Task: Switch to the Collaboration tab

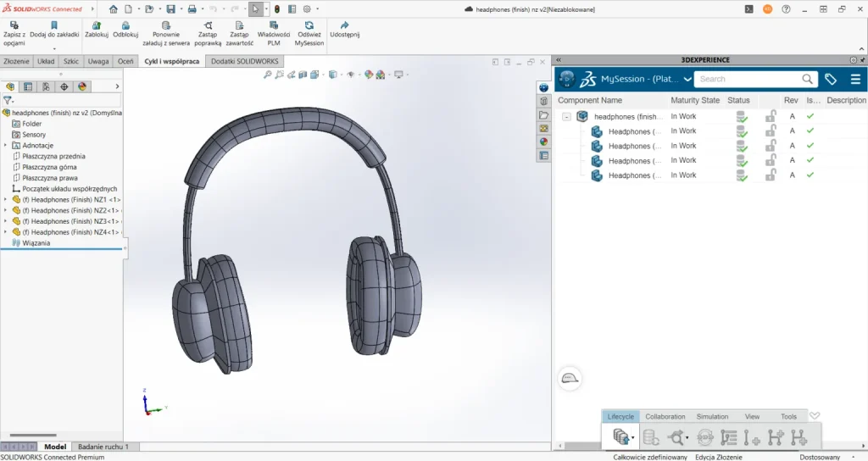Action: [x=665, y=416]
